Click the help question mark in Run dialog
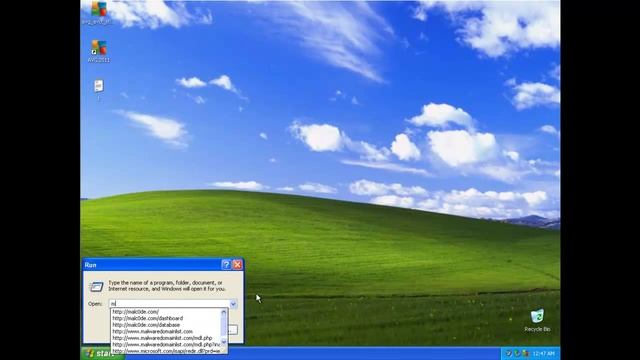The height and width of the screenshot is (360, 640). pos(226,264)
